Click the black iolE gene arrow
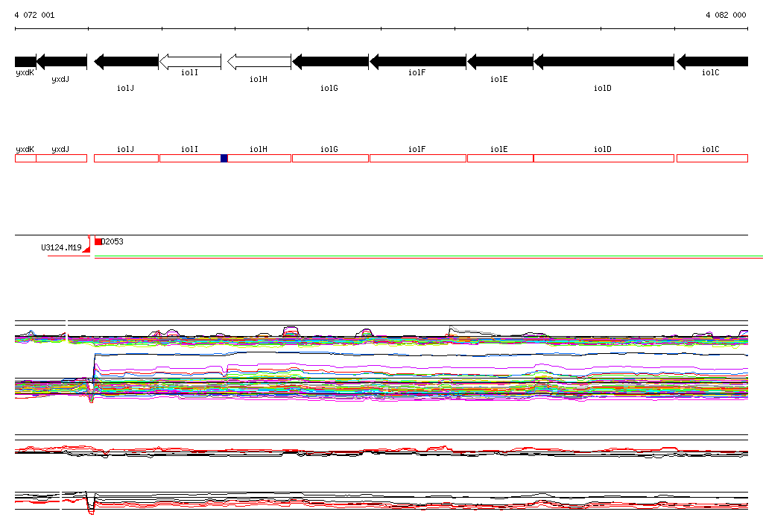Image resolution: width=763 pixels, height=532 pixels. pos(499,61)
